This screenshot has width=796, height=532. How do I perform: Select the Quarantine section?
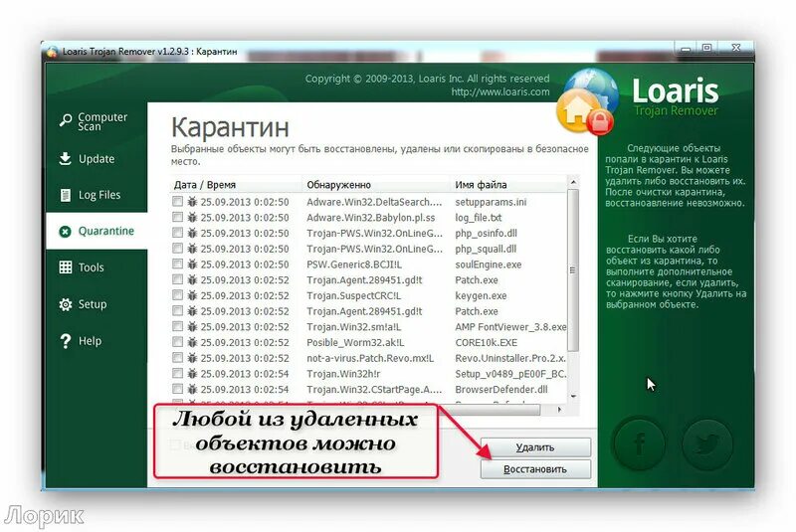(x=97, y=232)
